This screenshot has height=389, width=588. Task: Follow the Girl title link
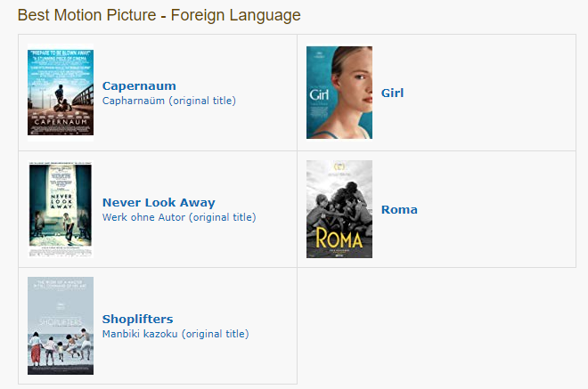click(x=392, y=93)
